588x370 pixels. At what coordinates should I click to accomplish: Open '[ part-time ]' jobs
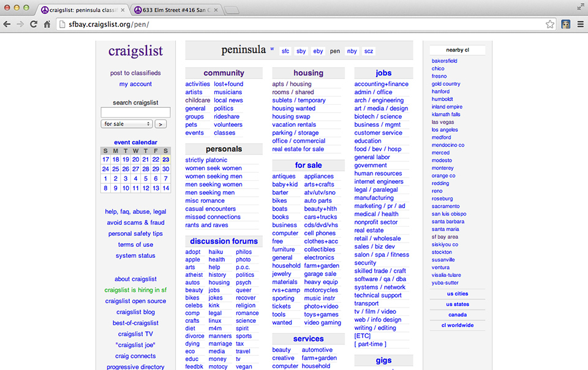[370, 344]
